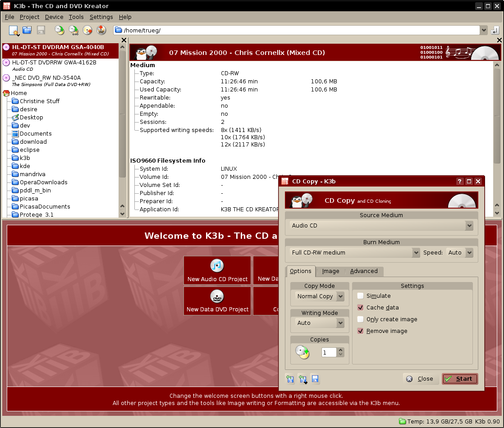Switch to the Options tab
Screen dimensions: 504x428
pos(301,271)
